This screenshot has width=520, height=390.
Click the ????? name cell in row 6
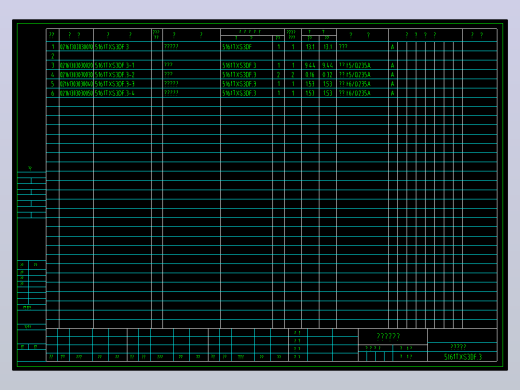tap(171, 93)
